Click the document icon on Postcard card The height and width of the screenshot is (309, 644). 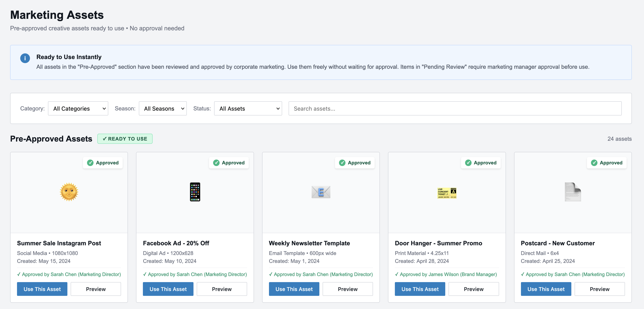click(573, 192)
